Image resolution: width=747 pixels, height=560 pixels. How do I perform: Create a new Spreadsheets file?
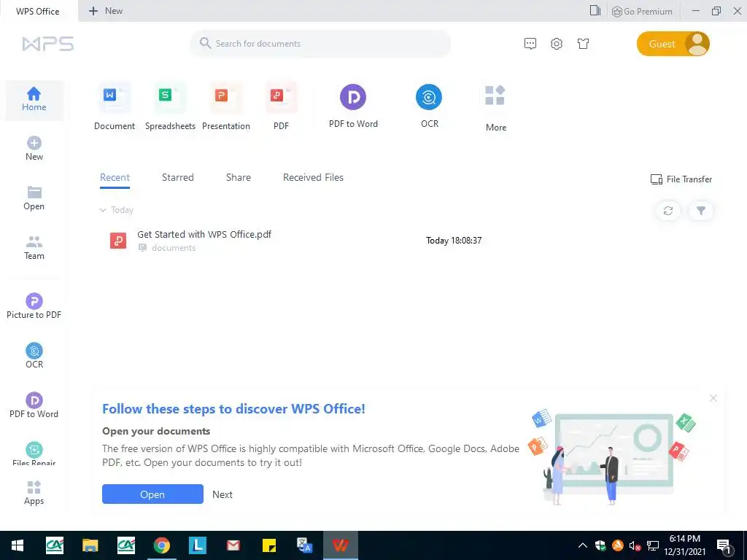pyautogui.click(x=170, y=106)
